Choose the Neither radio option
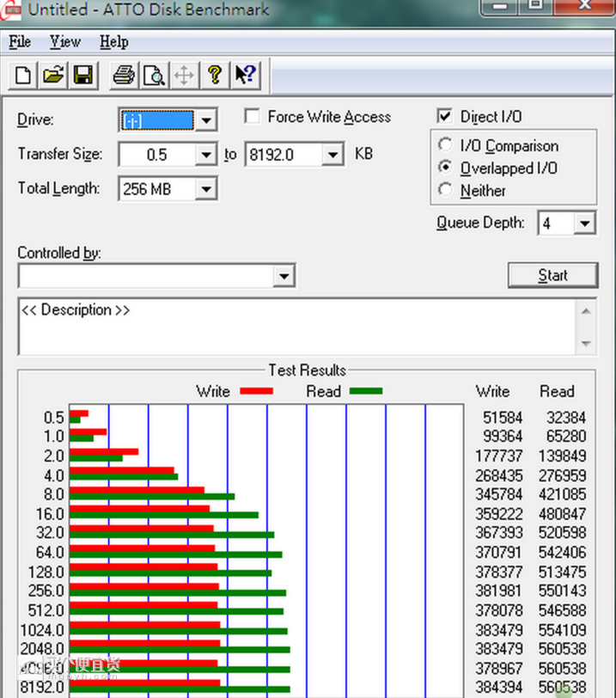The width and height of the screenshot is (616, 698). 445,189
